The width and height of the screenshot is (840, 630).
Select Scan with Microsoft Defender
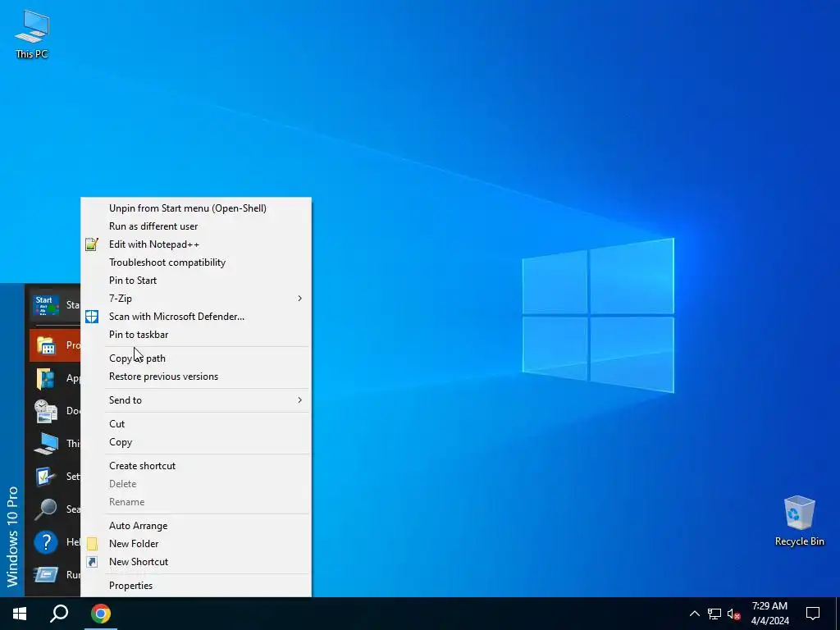click(196, 317)
